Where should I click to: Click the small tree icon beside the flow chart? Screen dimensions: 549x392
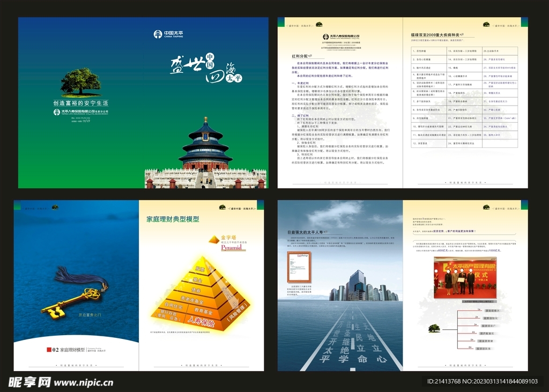pos(434,327)
